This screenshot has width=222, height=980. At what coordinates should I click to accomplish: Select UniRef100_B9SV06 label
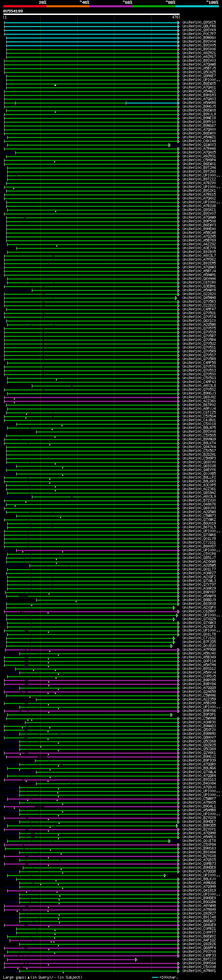199,49
